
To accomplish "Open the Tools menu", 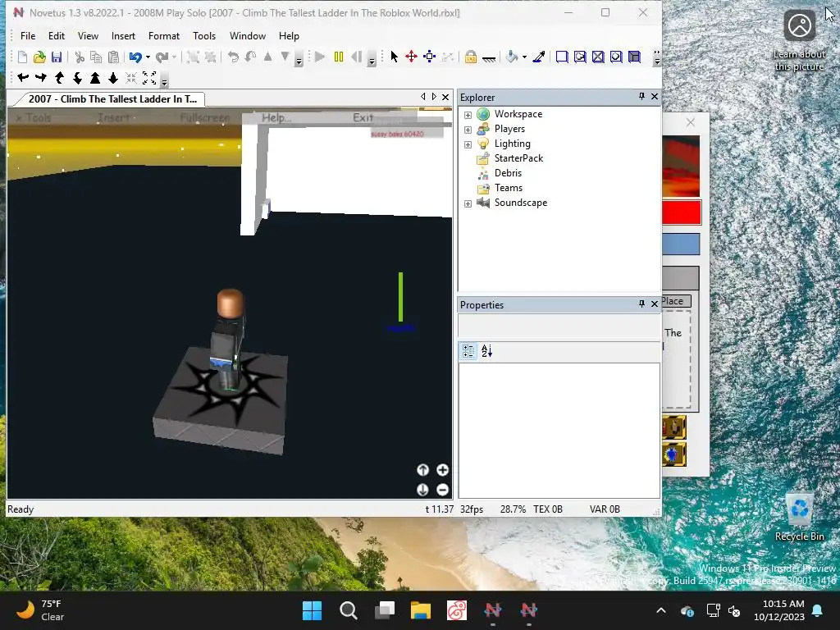I will 204,36.
